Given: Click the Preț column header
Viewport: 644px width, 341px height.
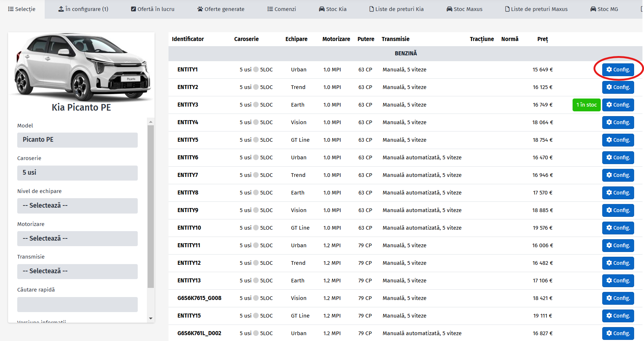Looking at the screenshot, I should (543, 39).
